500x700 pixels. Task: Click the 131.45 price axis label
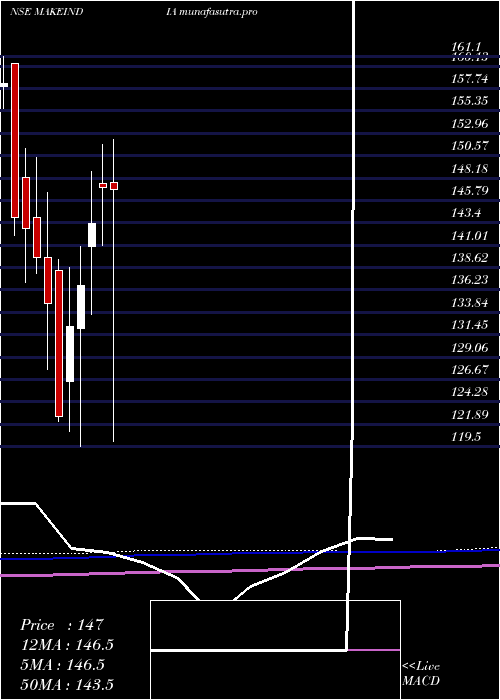pos(469,325)
